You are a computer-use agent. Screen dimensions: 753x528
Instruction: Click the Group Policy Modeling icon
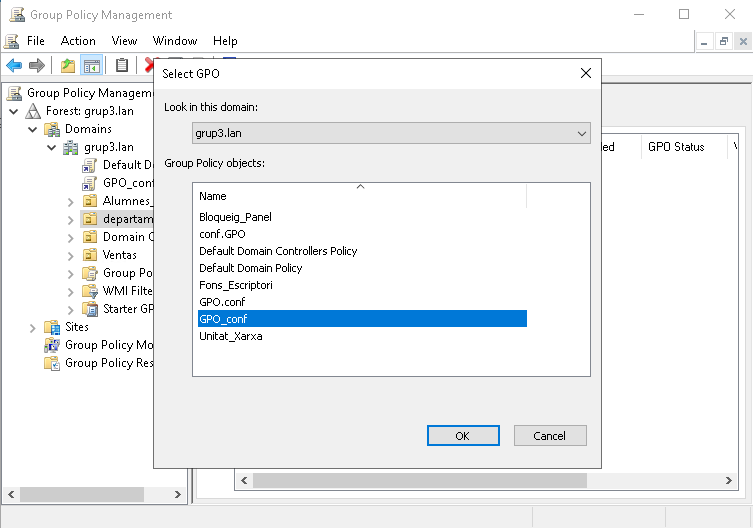click(52, 345)
